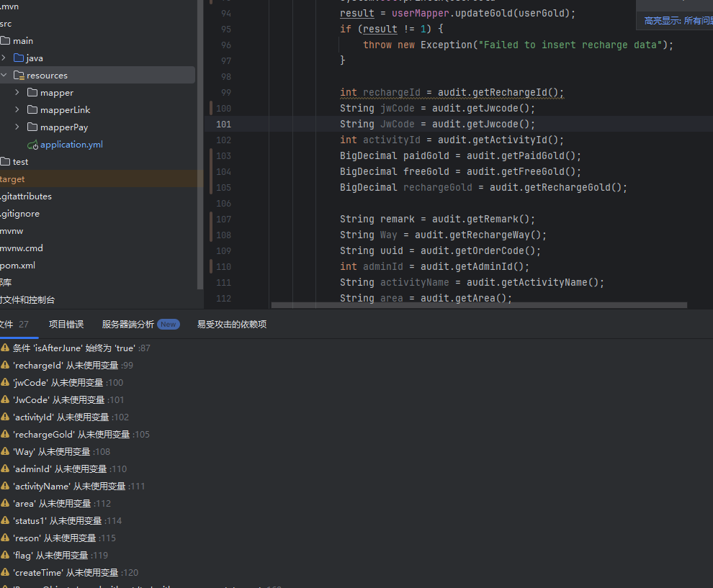
Task: Expand the mapper folder
Action: 17,92
